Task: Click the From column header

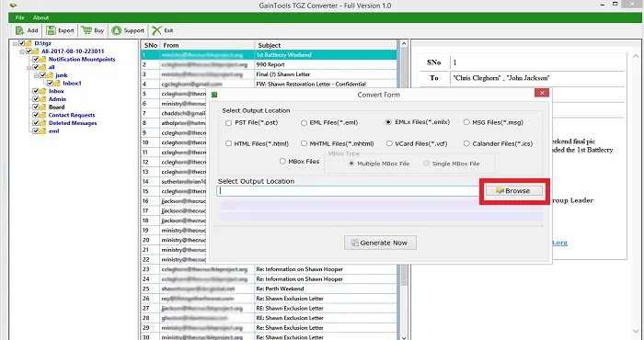Action: pyautogui.click(x=207, y=45)
